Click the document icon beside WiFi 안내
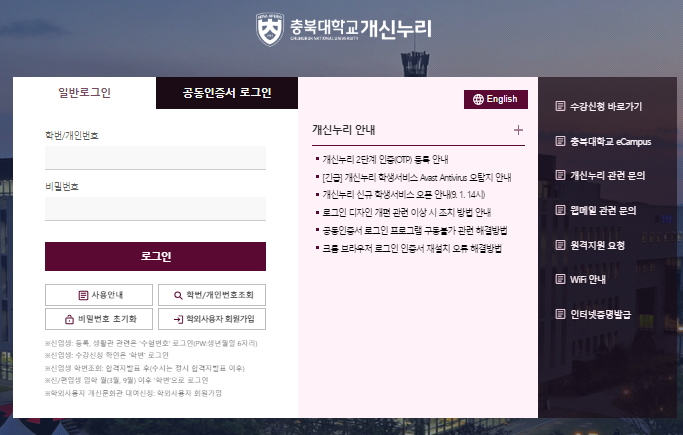The image size is (683, 435). coord(560,279)
